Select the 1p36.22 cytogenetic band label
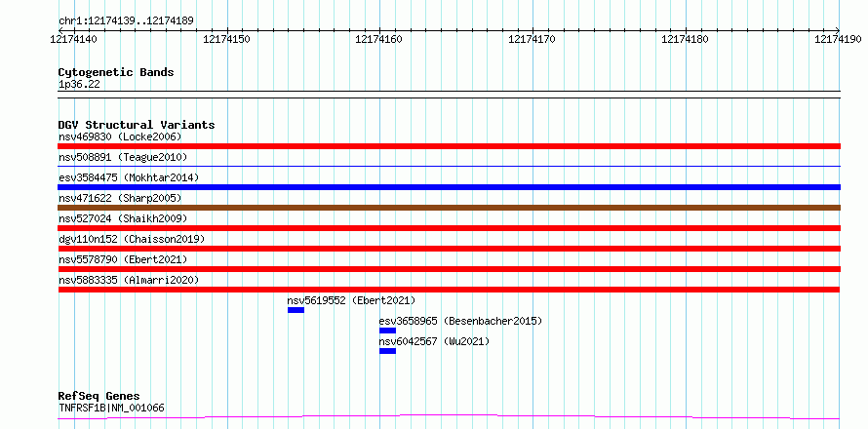 click(79, 84)
